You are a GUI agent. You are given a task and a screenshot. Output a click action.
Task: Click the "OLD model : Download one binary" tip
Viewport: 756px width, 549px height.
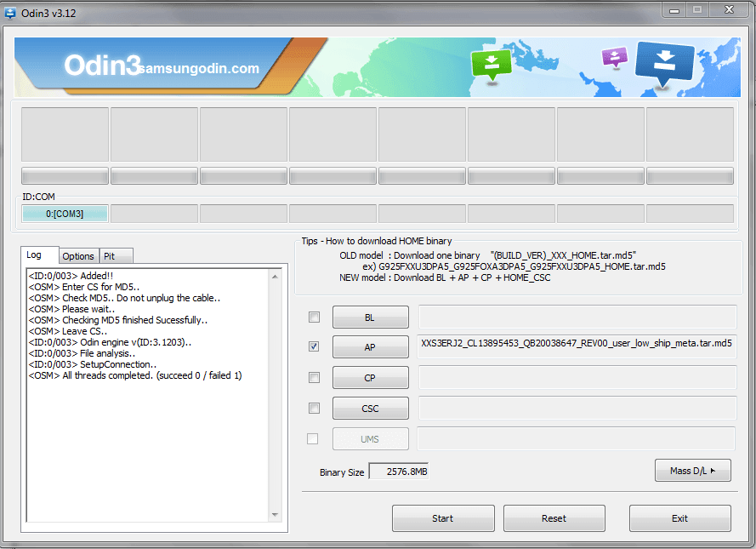pyautogui.click(x=488, y=255)
